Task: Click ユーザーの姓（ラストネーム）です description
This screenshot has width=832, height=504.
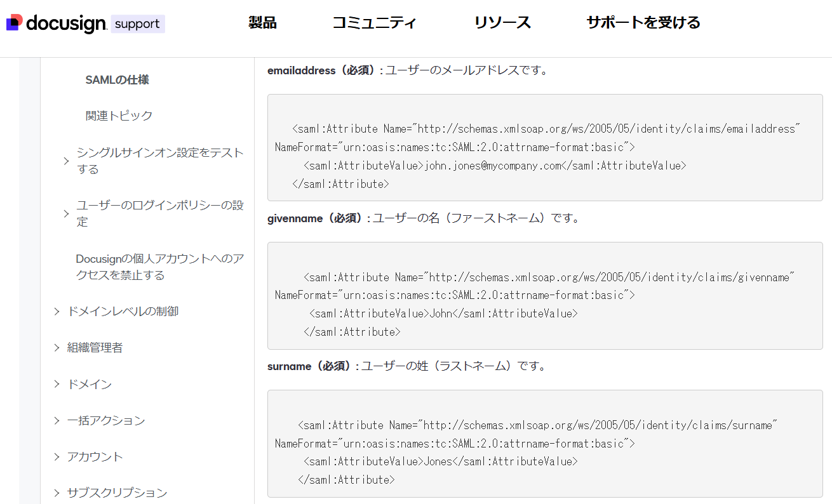Action: point(453,366)
